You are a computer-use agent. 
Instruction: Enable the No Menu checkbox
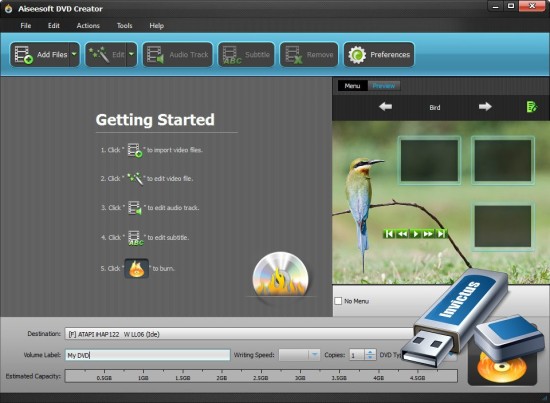(x=338, y=301)
